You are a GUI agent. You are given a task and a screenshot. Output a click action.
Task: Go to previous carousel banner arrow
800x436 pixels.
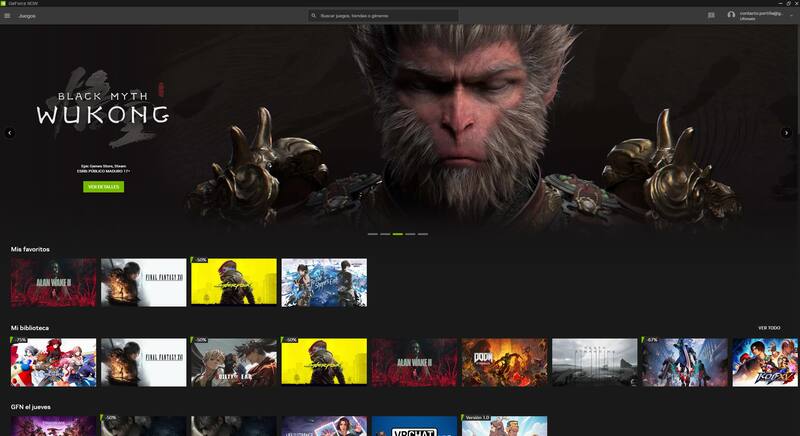click(x=10, y=132)
